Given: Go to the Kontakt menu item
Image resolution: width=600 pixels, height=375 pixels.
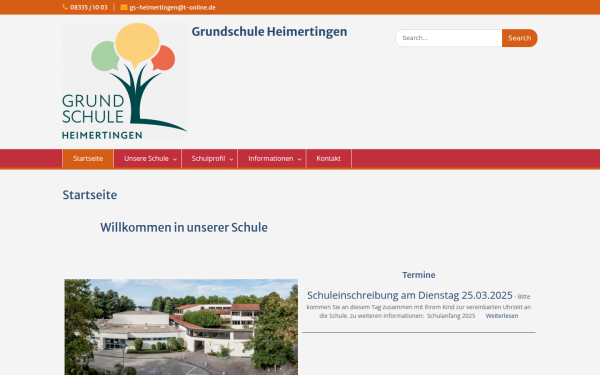Looking at the screenshot, I should coord(329,158).
